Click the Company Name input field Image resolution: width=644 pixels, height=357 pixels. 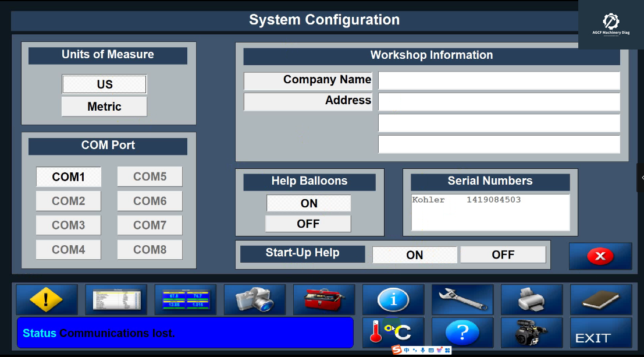[499, 80]
